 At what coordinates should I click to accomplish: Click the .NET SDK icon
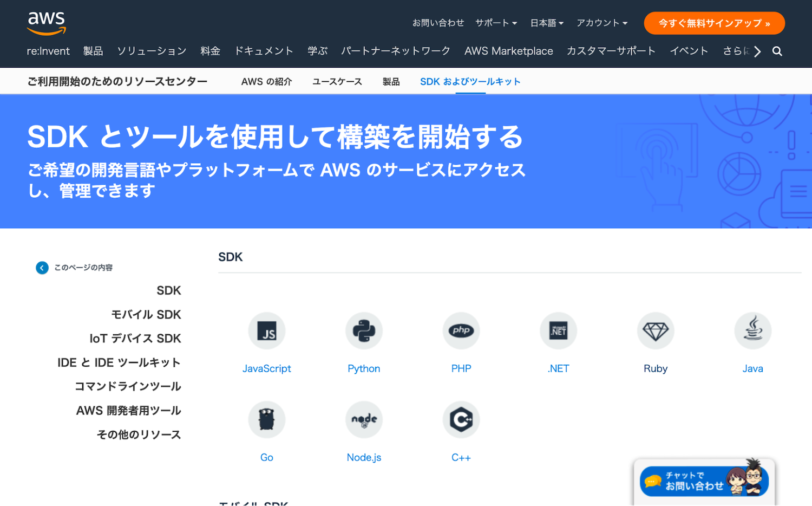click(559, 330)
